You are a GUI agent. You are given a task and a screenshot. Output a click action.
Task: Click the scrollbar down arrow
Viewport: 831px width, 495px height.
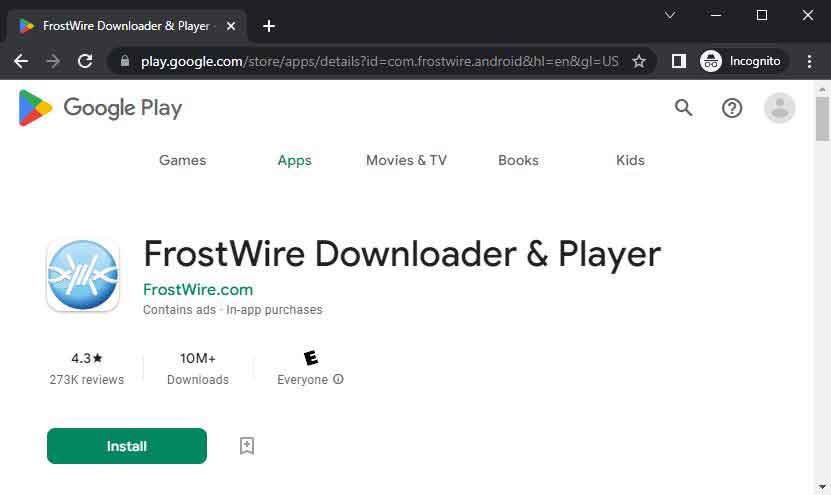point(822,486)
